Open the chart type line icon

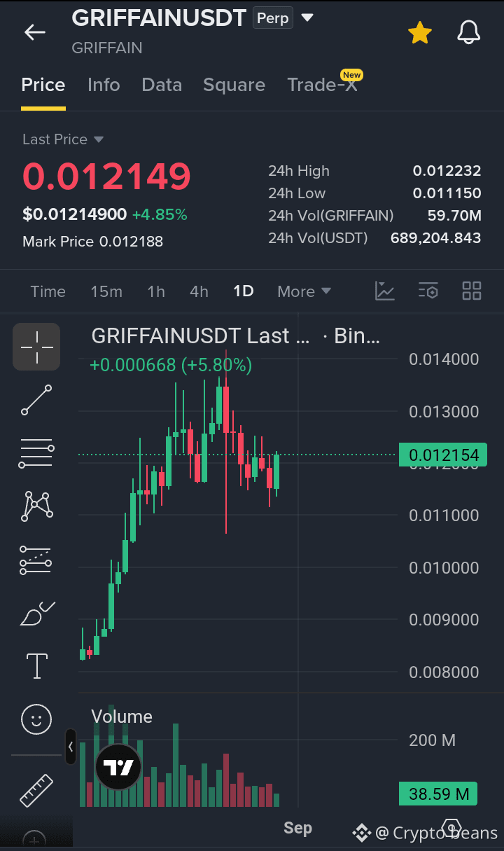385,291
